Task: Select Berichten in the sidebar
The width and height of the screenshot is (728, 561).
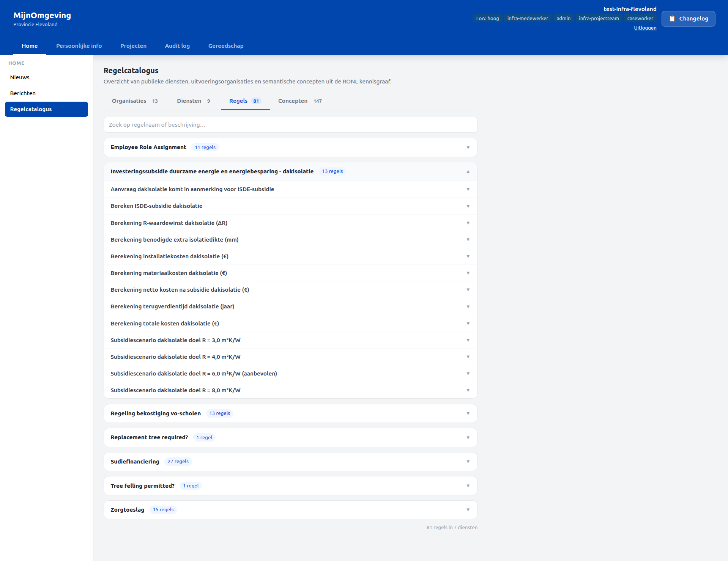Action: 23,93
